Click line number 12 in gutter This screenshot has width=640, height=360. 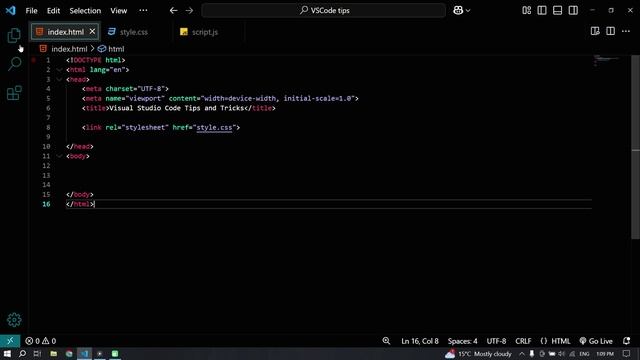click(47, 166)
